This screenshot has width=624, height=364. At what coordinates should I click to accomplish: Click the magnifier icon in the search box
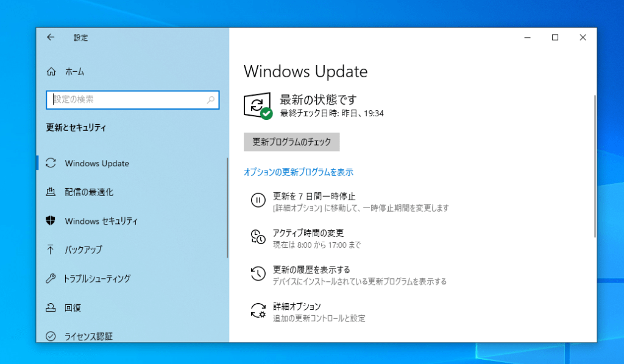(x=211, y=100)
